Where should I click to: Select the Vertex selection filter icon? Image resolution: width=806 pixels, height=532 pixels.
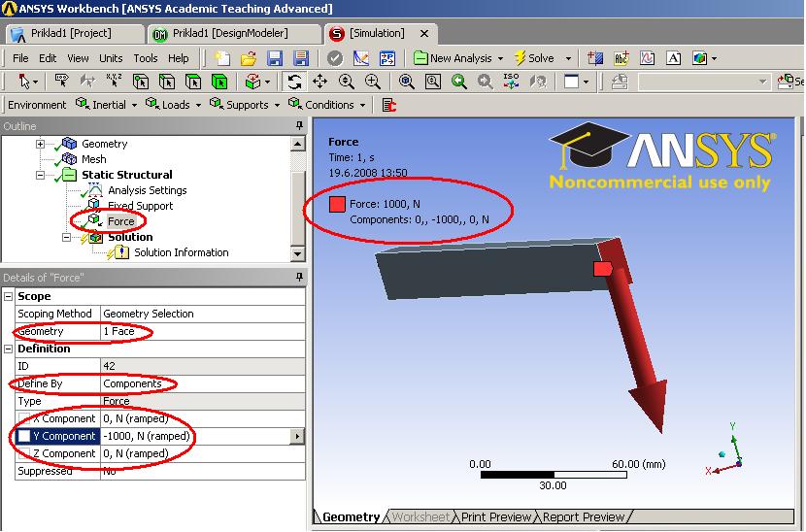point(141,82)
